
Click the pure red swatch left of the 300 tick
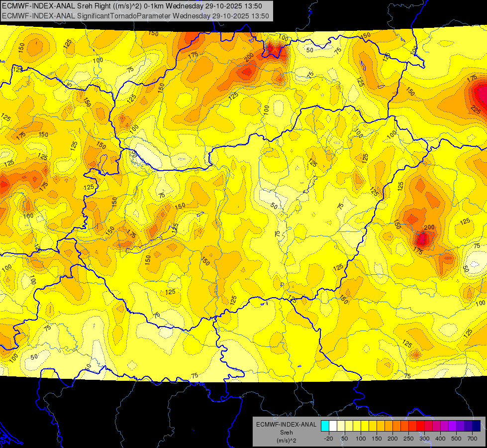click(x=420, y=426)
